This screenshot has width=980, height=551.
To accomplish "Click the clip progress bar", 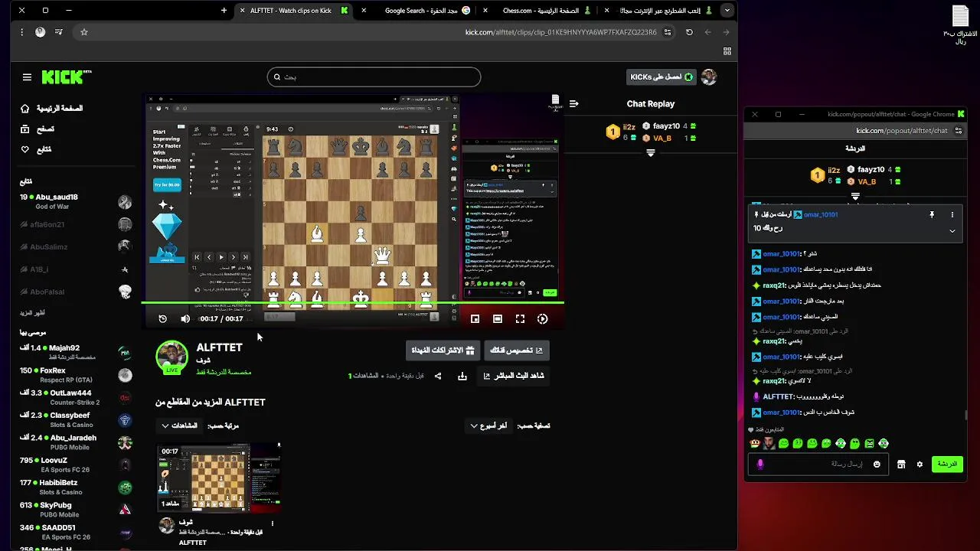I will click(x=353, y=303).
